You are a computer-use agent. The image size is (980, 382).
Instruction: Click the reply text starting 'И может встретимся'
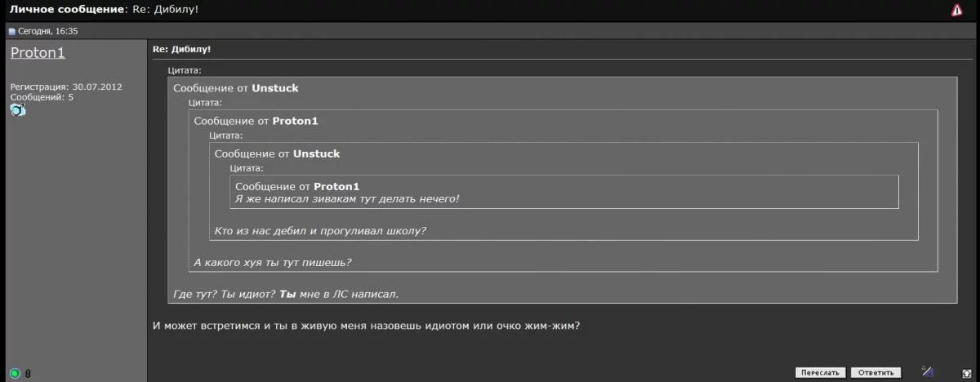pyautogui.click(x=366, y=326)
